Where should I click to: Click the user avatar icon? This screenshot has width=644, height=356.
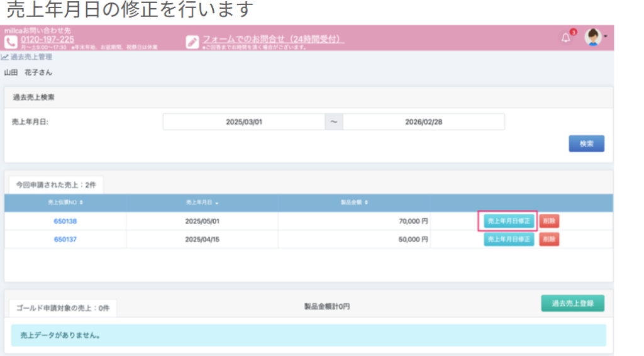coord(592,37)
